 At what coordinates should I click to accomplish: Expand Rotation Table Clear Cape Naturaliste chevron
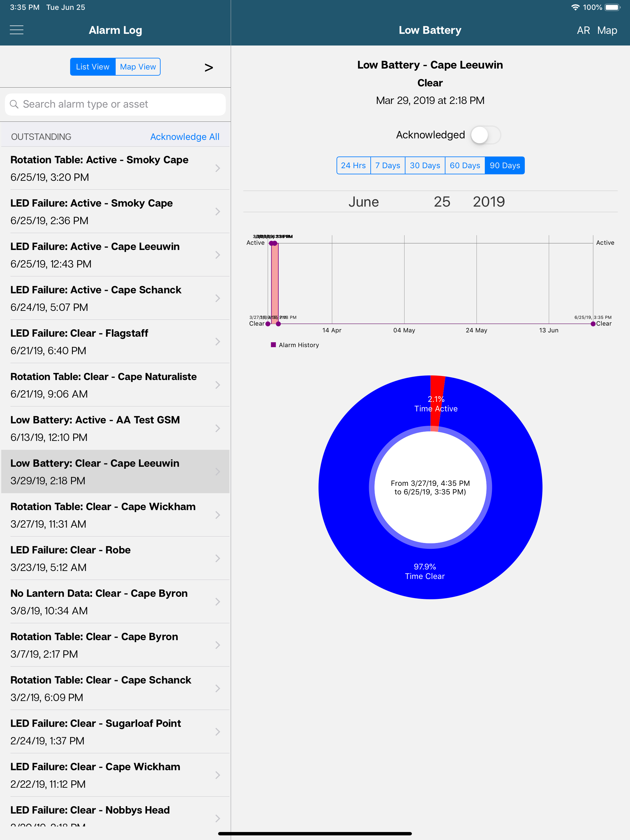tap(218, 385)
